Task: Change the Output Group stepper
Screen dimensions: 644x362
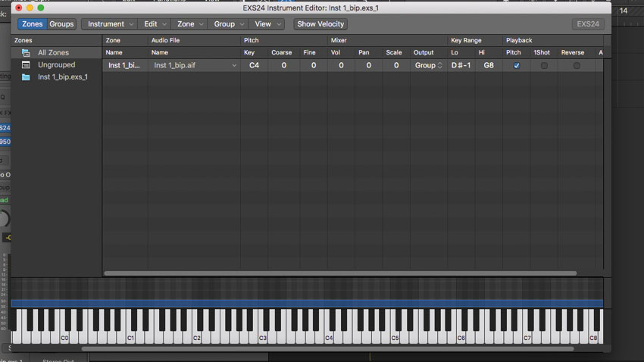Action: (x=440, y=65)
